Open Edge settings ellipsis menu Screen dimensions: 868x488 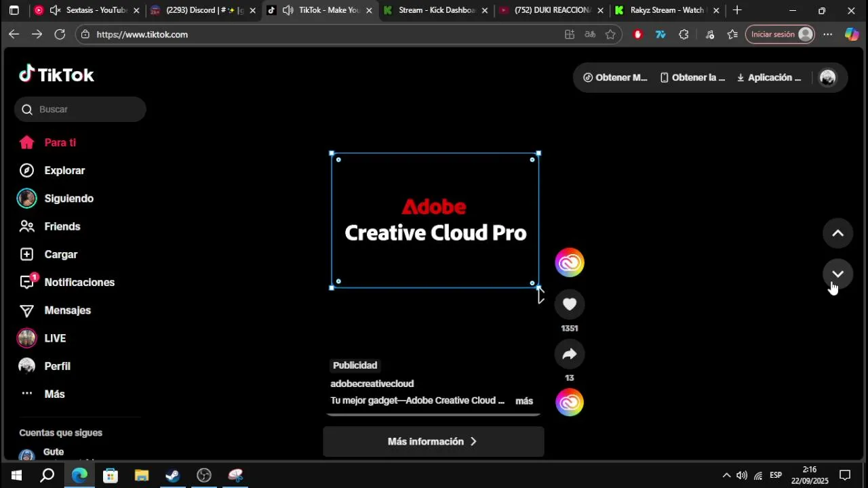tap(828, 34)
